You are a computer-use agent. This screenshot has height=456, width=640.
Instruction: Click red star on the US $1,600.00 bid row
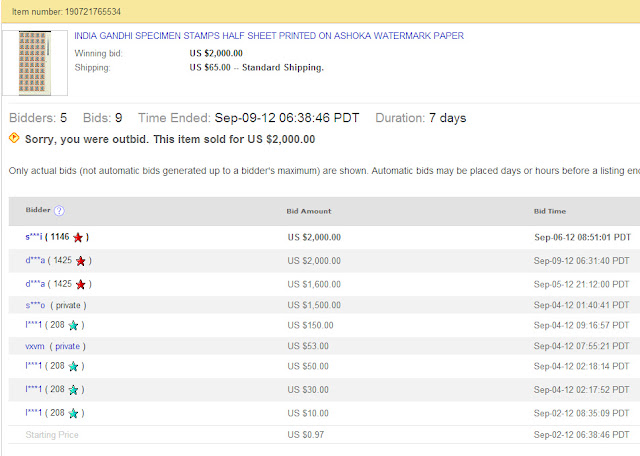click(80, 284)
